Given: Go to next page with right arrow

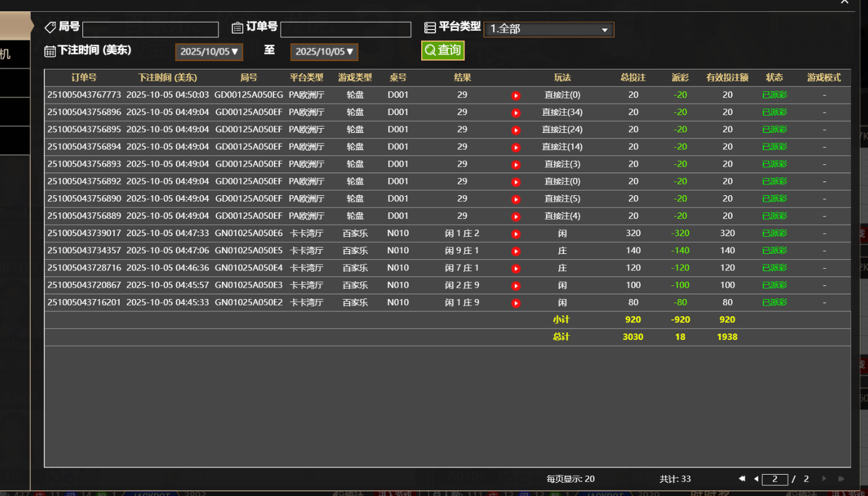Looking at the screenshot, I should [x=825, y=479].
